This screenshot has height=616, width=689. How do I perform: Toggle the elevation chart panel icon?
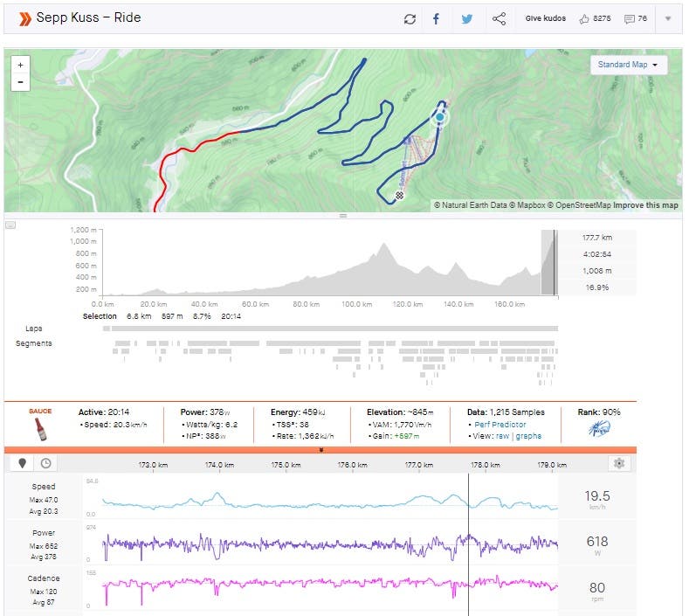pyautogui.click(x=10, y=225)
